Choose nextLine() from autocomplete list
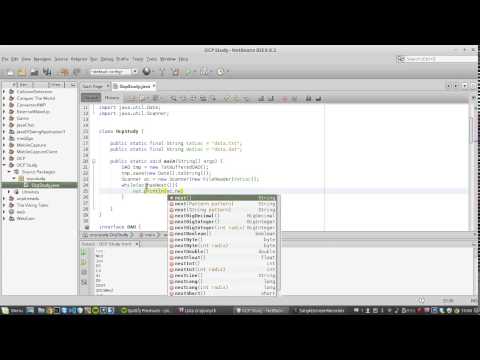Viewport: 480px width, 360px height. pos(222,275)
